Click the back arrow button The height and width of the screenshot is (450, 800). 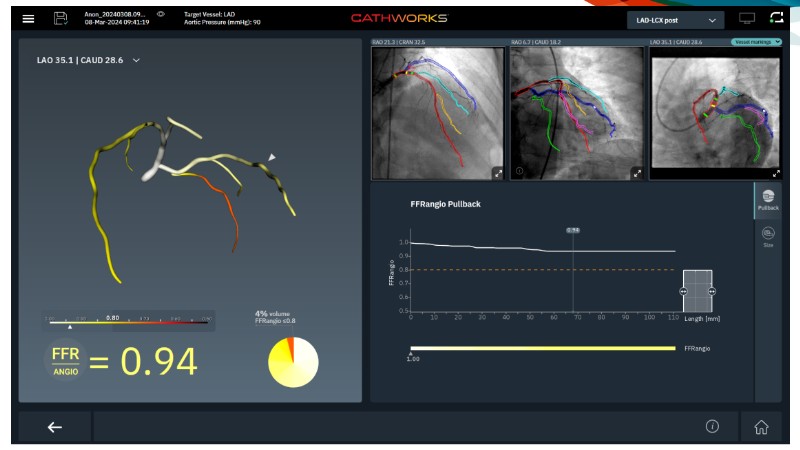[55, 427]
